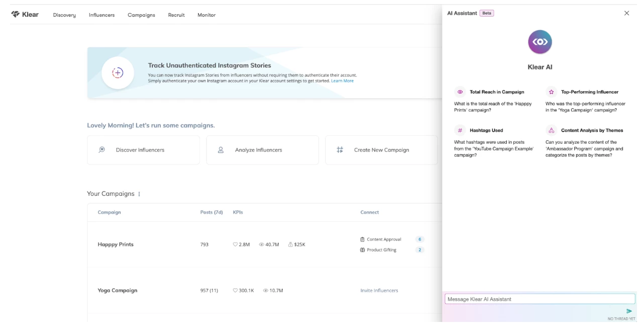The height and width of the screenshot is (328, 644).
Task: Click Invite Influencers for Yoga Campaign
Action: point(379,290)
